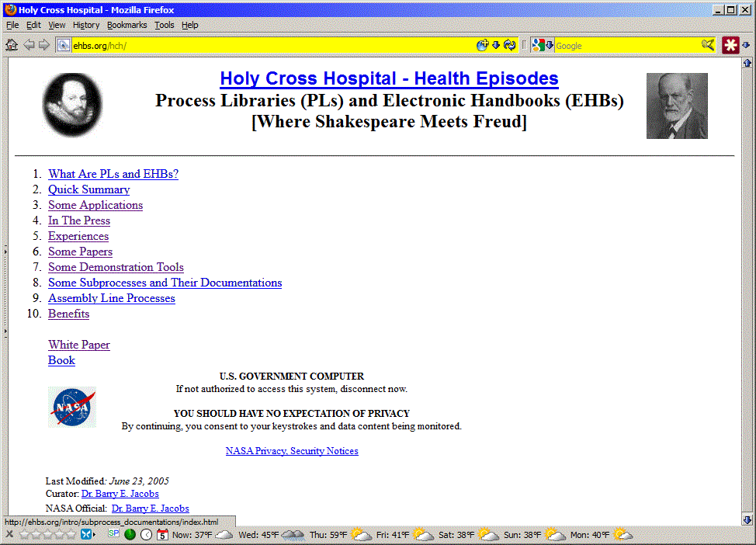
Task: Open the What Are PLs and EHBs? link
Action: pyautogui.click(x=113, y=174)
